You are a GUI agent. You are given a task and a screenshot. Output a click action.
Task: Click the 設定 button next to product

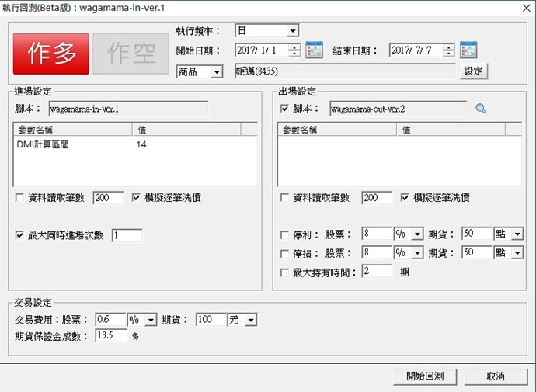(x=474, y=72)
